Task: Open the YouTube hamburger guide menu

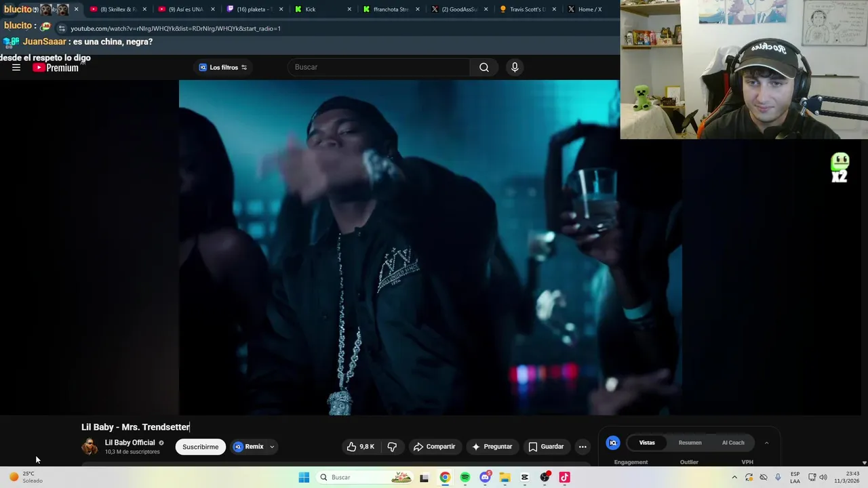Action: 16,67
